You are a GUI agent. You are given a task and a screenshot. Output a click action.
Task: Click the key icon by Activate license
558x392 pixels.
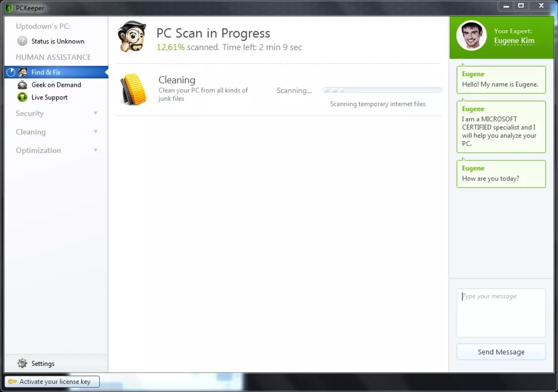coord(12,381)
